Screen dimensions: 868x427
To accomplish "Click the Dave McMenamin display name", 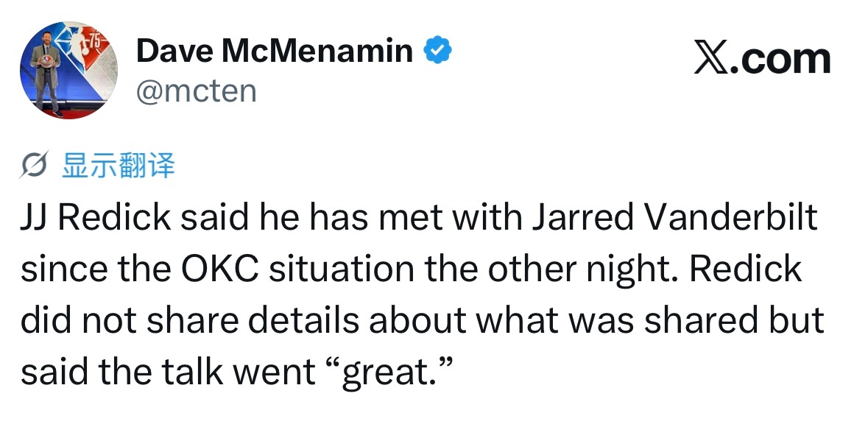I will point(275,51).
